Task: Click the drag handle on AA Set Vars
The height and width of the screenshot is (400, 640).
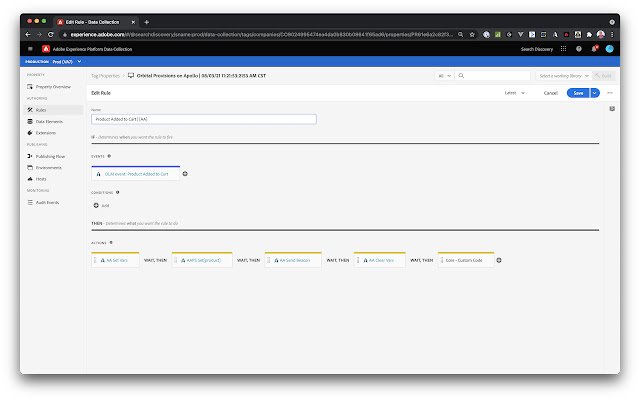Action: (x=95, y=260)
